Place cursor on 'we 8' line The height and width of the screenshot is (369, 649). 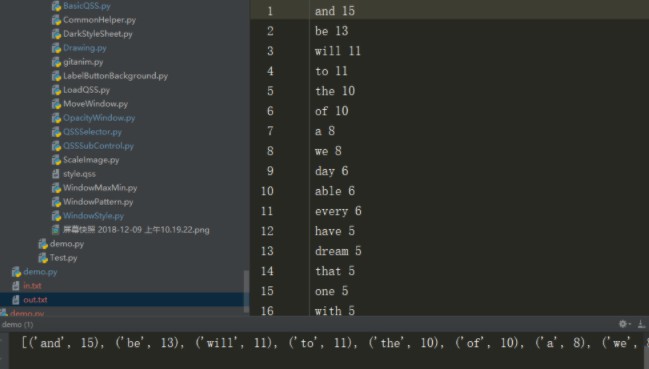coord(328,151)
